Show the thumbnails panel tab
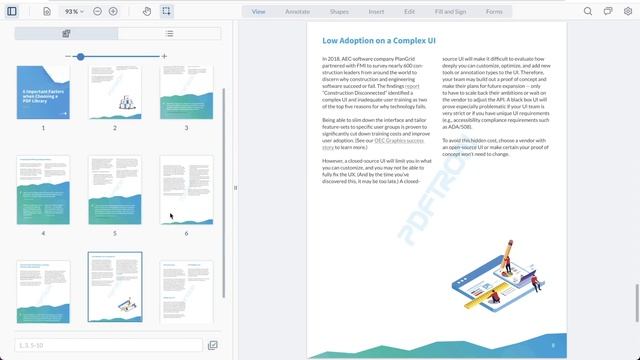The height and width of the screenshot is (360, 640). pyautogui.click(x=66, y=33)
